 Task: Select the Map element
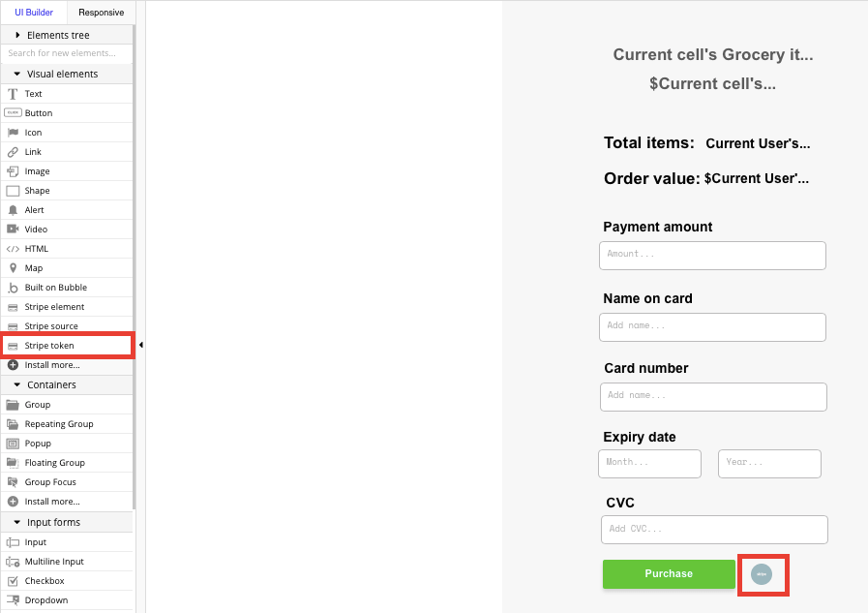(32, 267)
